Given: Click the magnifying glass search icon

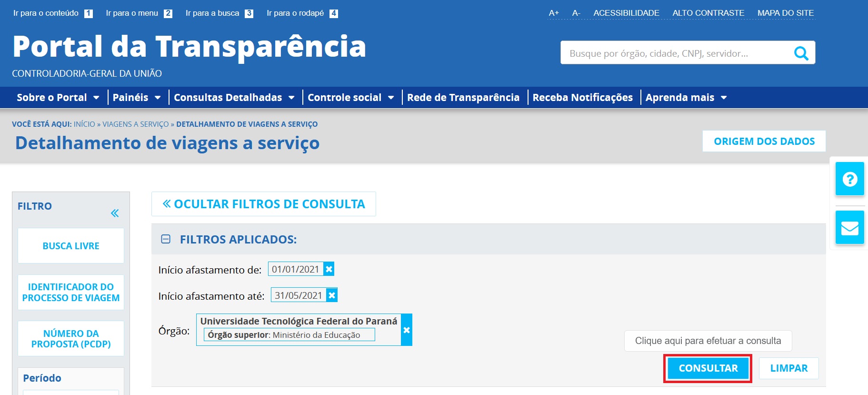Looking at the screenshot, I should pyautogui.click(x=801, y=53).
